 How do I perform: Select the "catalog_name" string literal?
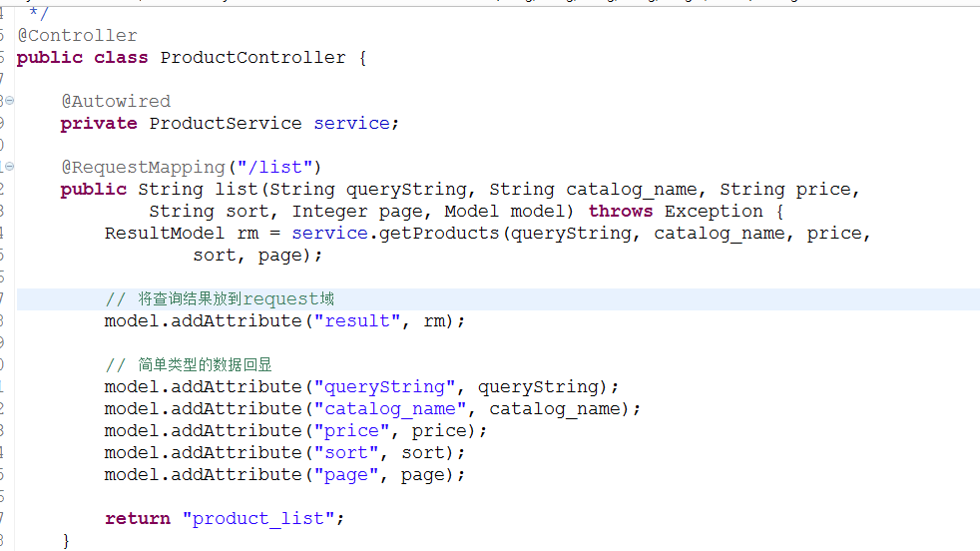tap(390, 409)
